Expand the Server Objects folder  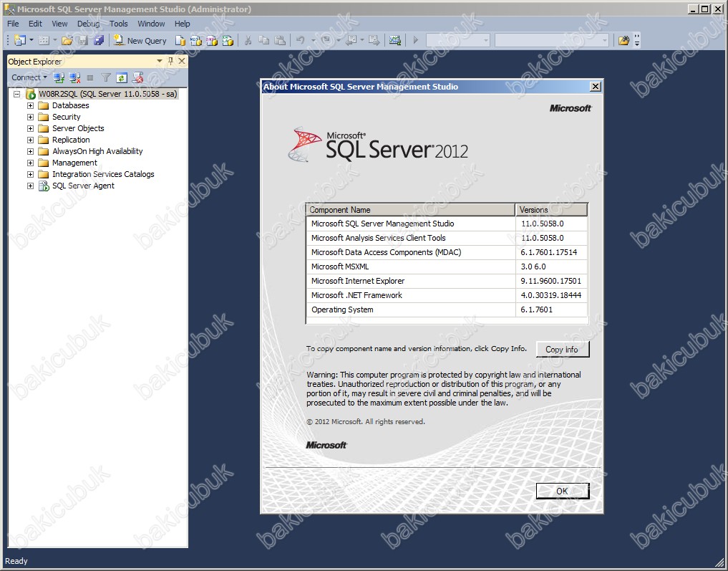[x=30, y=129]
